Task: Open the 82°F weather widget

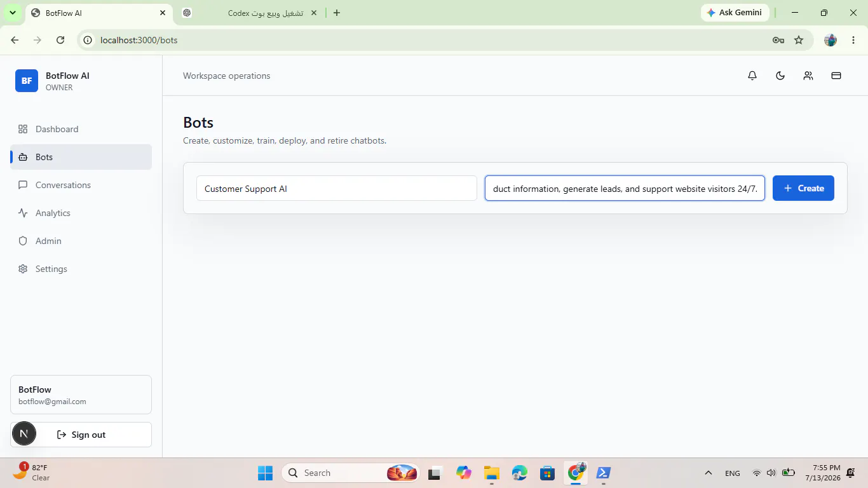Action: pyautogui.click(x=32, y=472)
